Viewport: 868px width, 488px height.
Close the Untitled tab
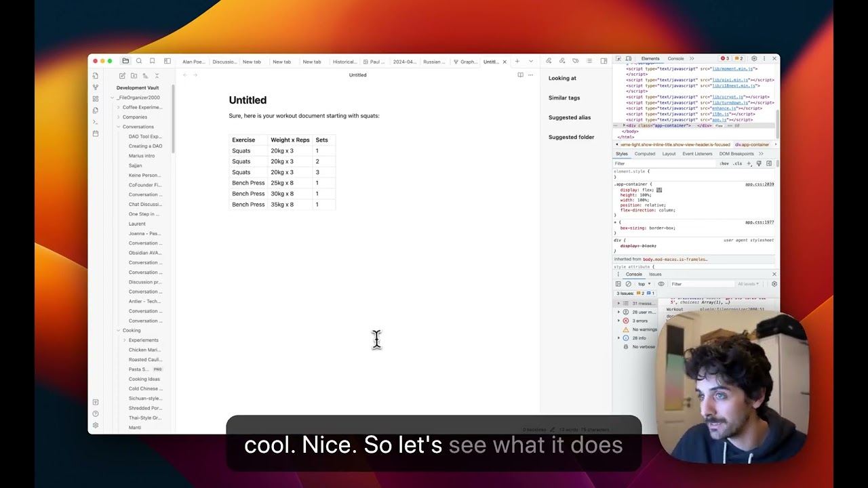(x=505, y=62)
